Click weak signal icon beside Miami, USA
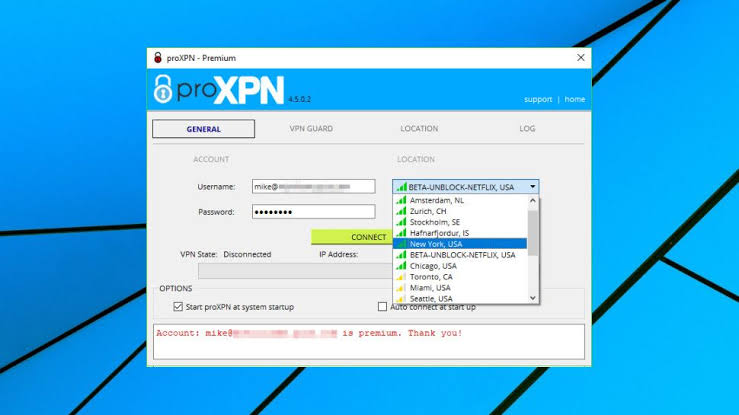The width and height of the screenshot is (739, 415). pyautogui.click(x=401, y=287)
